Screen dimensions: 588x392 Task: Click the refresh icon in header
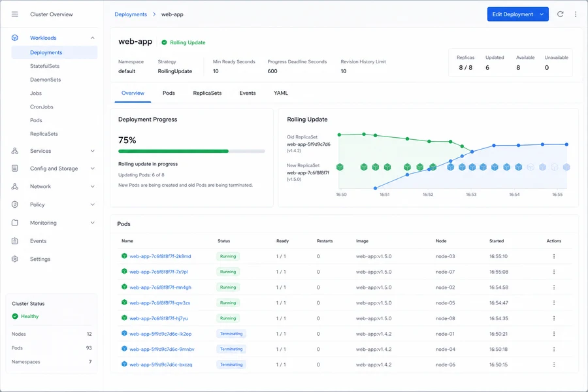pyautogui.click(x=561, y=14)
